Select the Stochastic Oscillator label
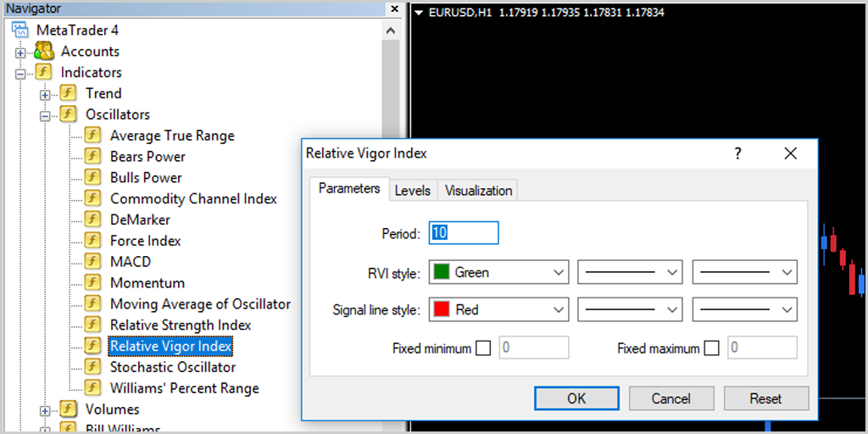This screenshot has width=868, height=434. click(173, 367)
